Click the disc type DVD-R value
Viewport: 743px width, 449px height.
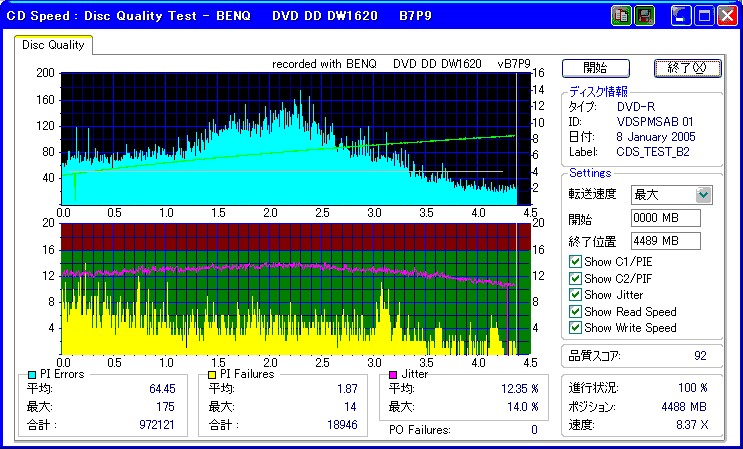635,107
